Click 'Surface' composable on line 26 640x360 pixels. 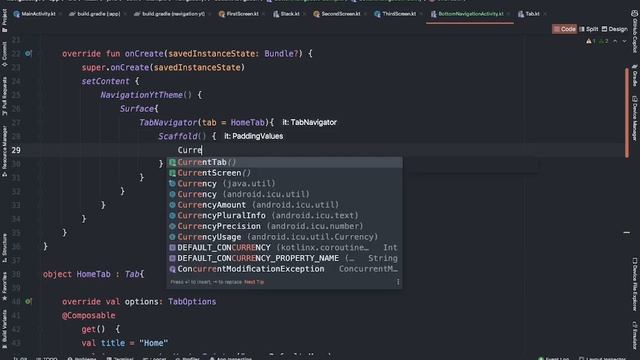[137, 109]
